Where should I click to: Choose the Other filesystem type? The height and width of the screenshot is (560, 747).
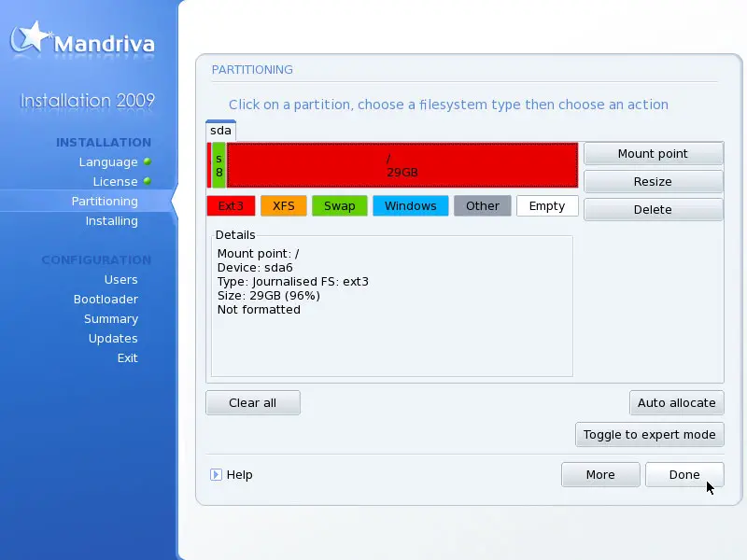[x=483, y=206]
